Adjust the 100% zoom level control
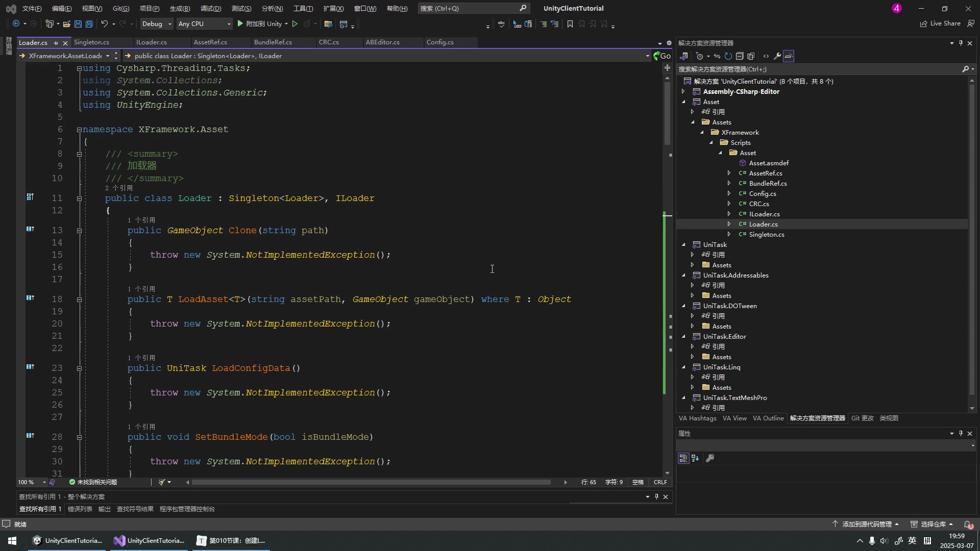 coord(30,482)
